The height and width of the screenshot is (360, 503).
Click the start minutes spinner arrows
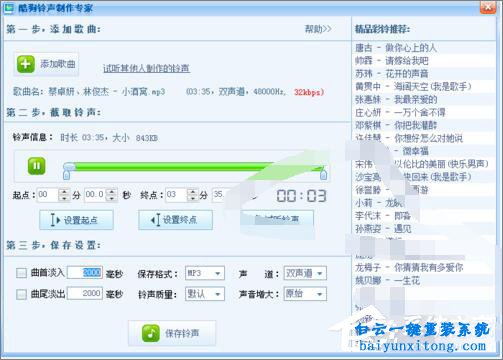pyautogui.click(x=64, y=195)
